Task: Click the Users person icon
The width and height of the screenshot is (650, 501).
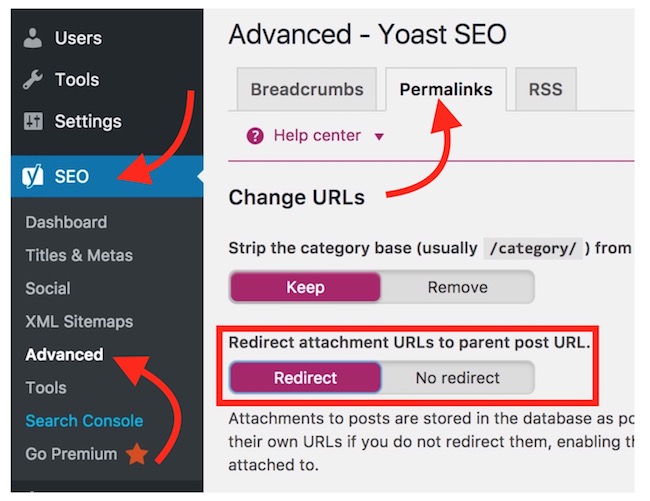Action: pyautogui.click(x=33, y=38)
